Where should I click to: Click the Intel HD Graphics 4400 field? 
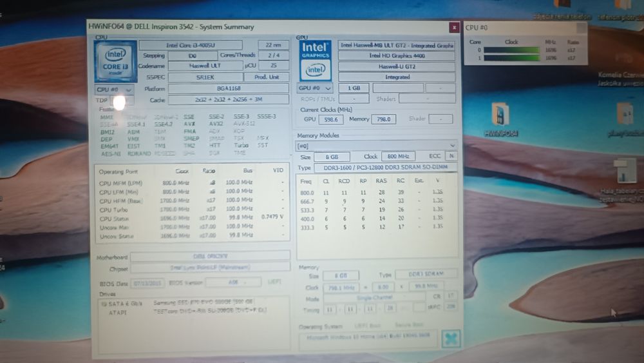396,55
